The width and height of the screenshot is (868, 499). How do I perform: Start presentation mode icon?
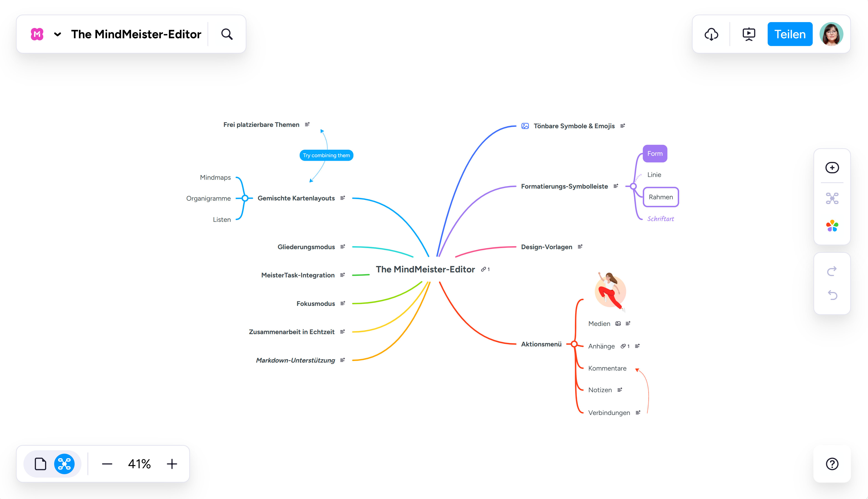pyautogui.click(x=749, y=34)
